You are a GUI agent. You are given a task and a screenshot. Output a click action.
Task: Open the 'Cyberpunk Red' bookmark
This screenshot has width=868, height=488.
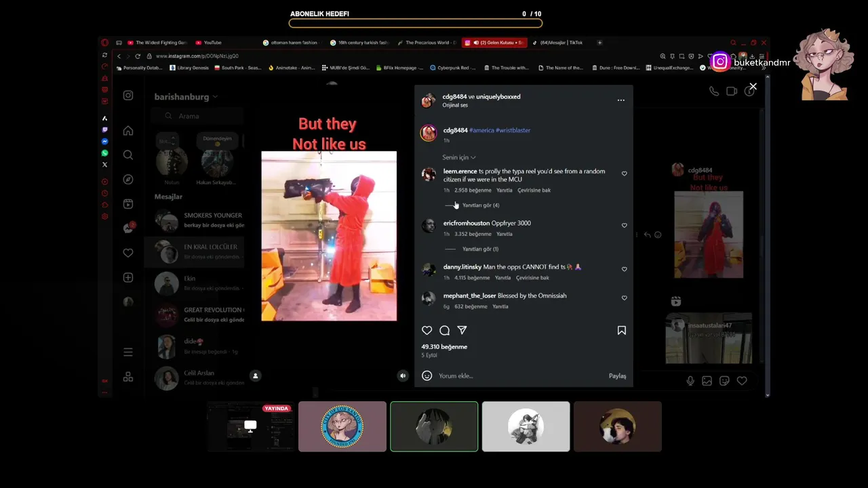tap(453, 68)
